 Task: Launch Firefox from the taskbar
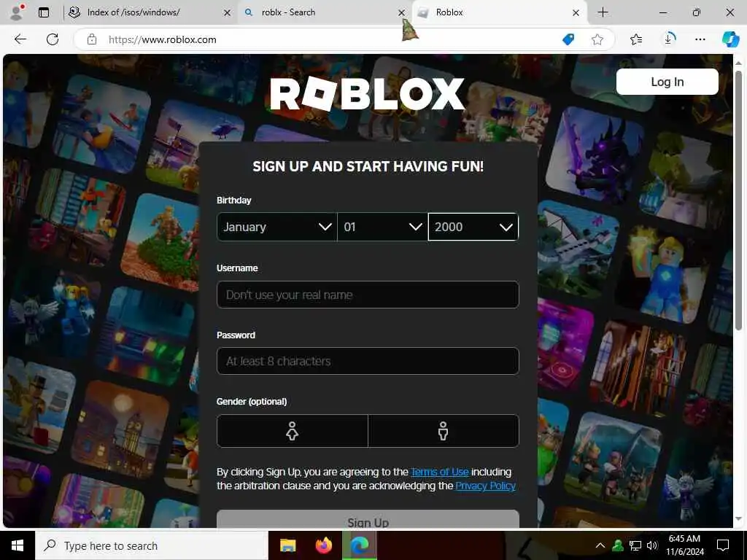[324, 545]
